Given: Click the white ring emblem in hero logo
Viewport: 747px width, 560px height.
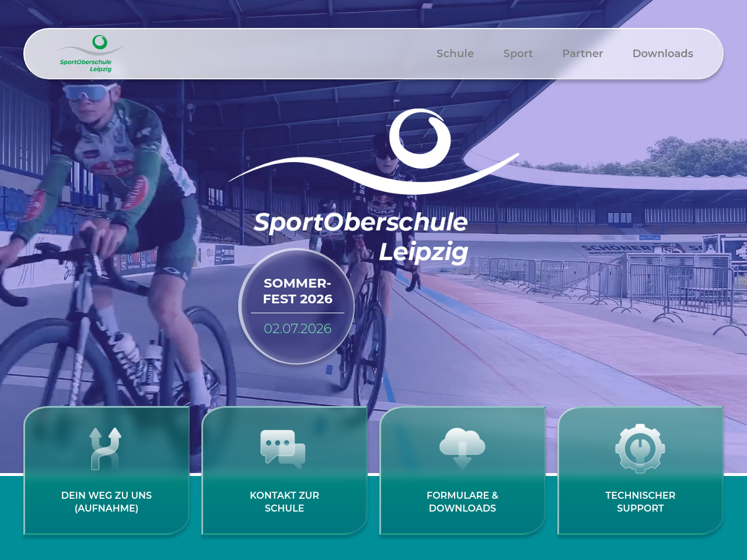Looking at the screenshot, I should pos(420,139).
